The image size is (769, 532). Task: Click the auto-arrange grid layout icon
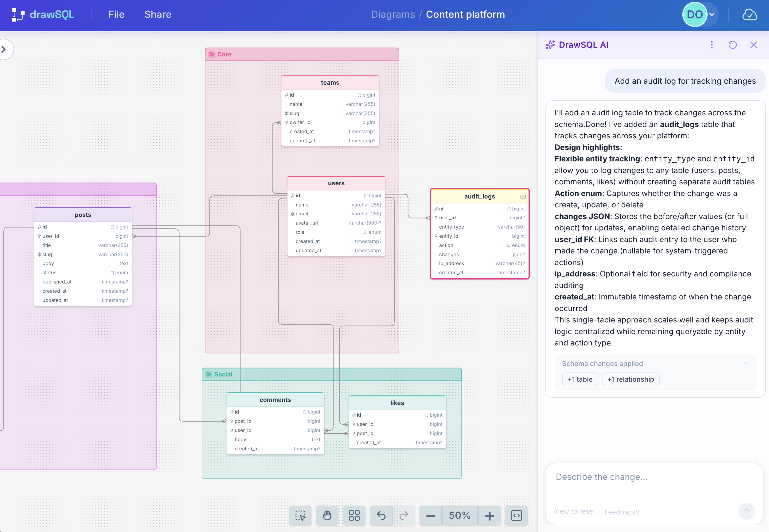coord(354,515)
